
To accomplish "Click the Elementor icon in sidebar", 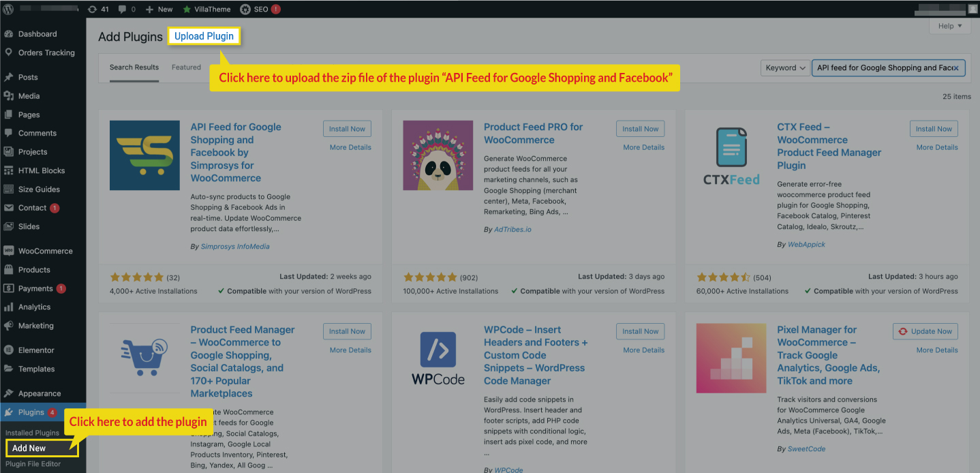I will click(9, 350).
